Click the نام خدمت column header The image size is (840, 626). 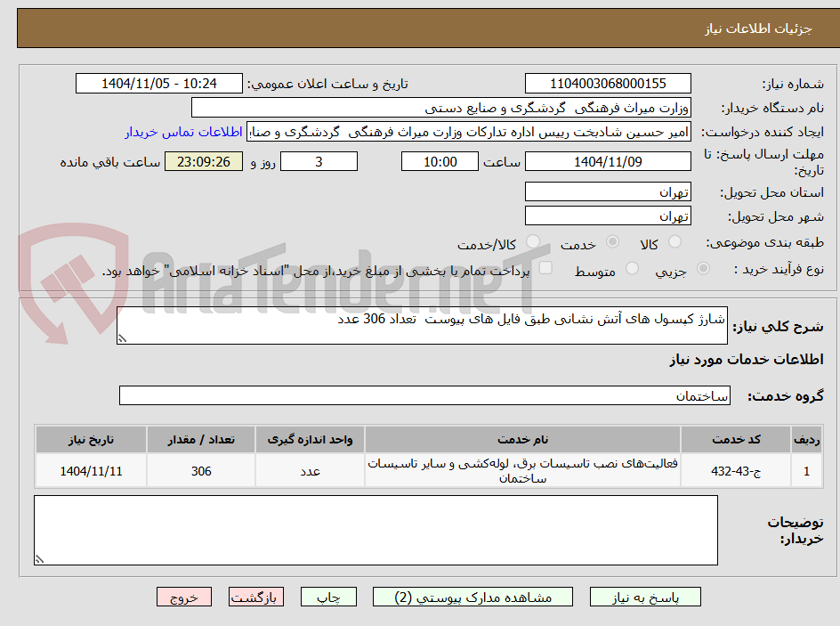(x=523, y=440)
